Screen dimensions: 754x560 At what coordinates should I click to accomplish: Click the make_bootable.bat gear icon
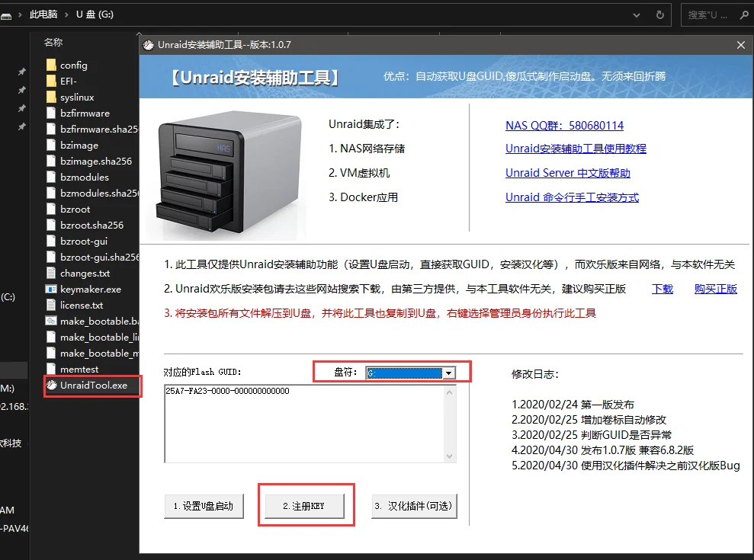click(51, 321)
